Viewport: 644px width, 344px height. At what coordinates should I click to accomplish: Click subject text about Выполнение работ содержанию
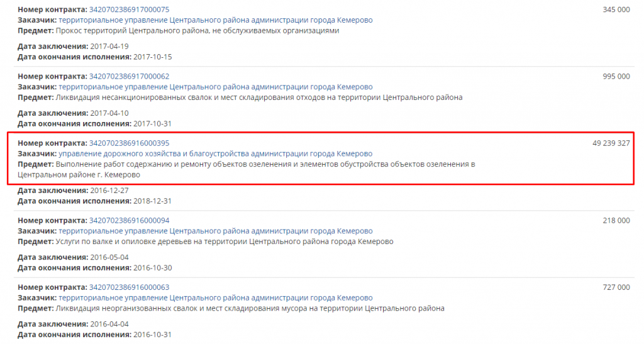[265, 164]
